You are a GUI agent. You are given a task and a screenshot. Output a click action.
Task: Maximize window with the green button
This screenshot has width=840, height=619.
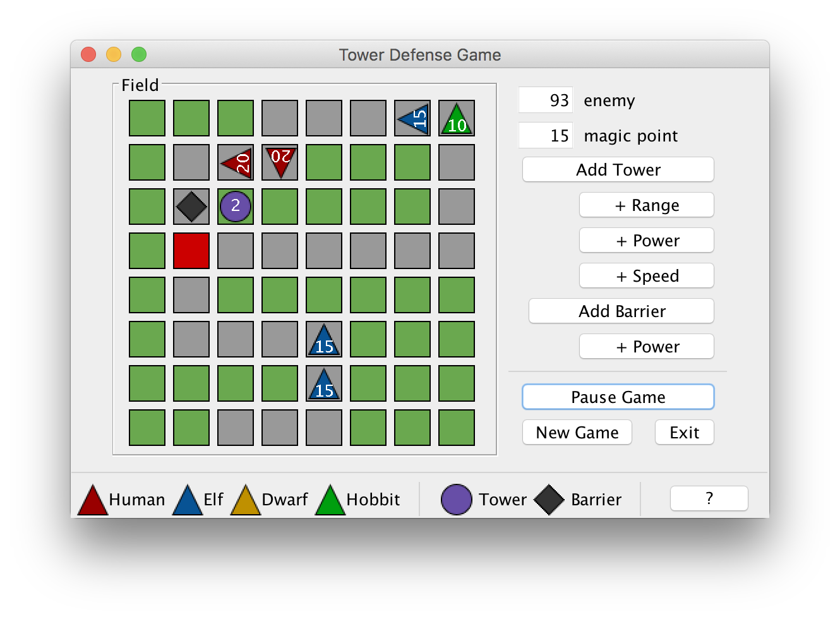[139, 54]
